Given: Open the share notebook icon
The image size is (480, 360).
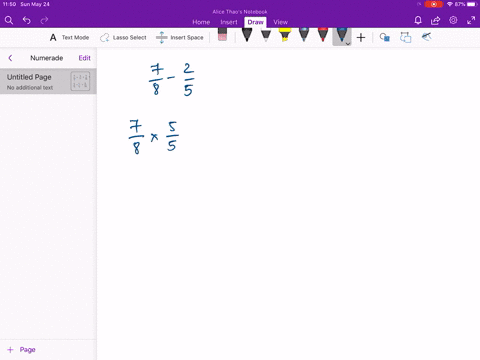Looking at the screenshot, I should pos(435,20).
